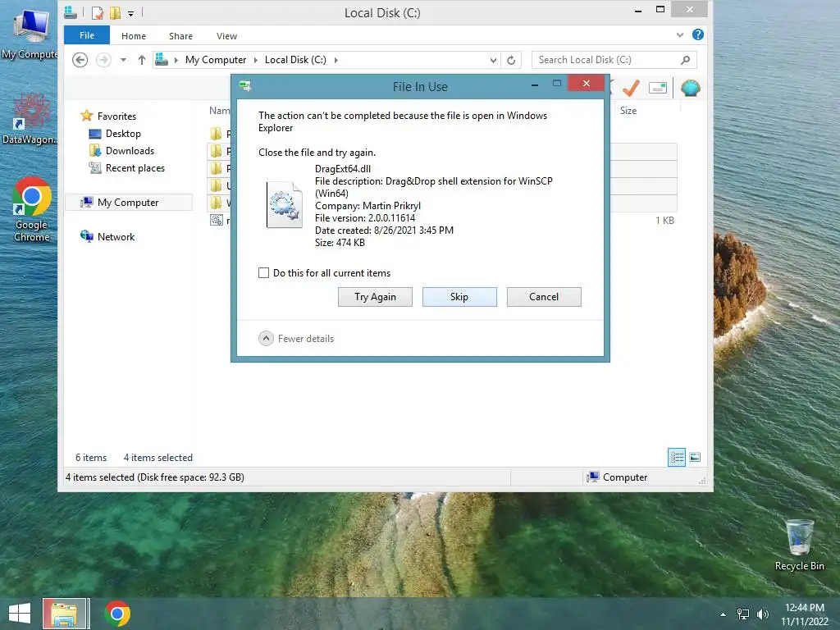Click the orange checkmark toolbar icon
Viewport: 840px width, 630px height.
coord(631,88)
